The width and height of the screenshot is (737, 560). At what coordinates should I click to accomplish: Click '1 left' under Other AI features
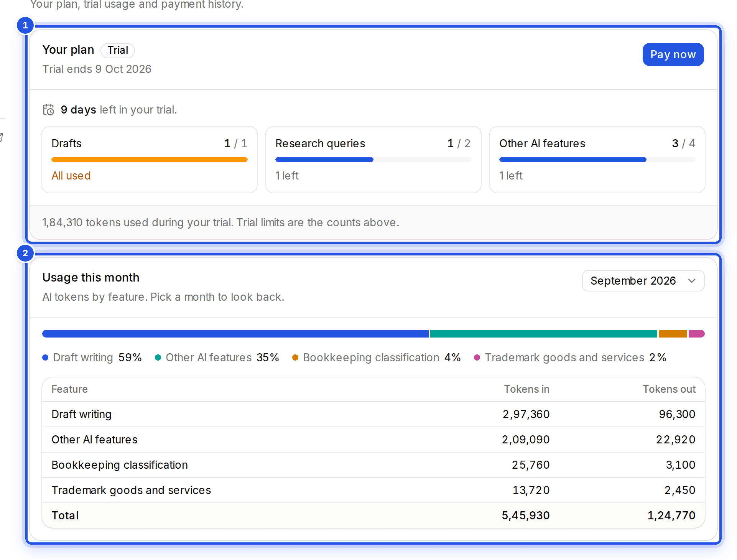(x=511, y=176)
